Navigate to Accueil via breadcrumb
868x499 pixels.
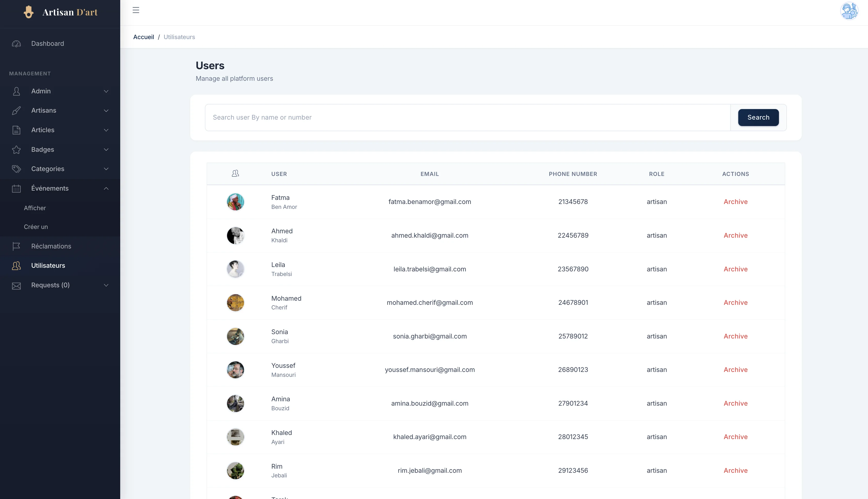[x=143, y=37]
